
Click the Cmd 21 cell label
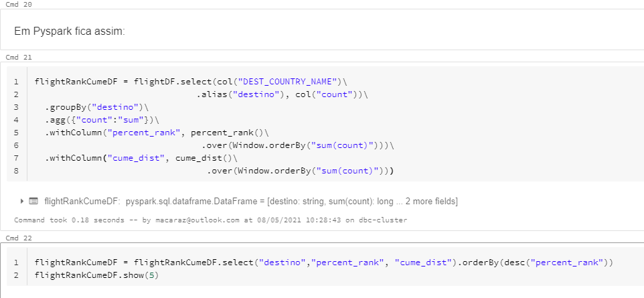coord(18,57)
